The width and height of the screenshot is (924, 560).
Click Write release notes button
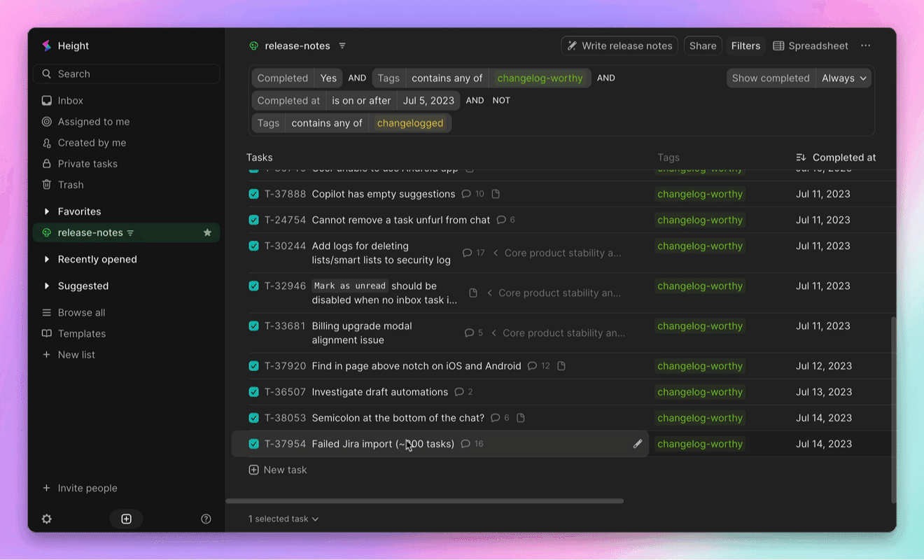tap(619, 45)
